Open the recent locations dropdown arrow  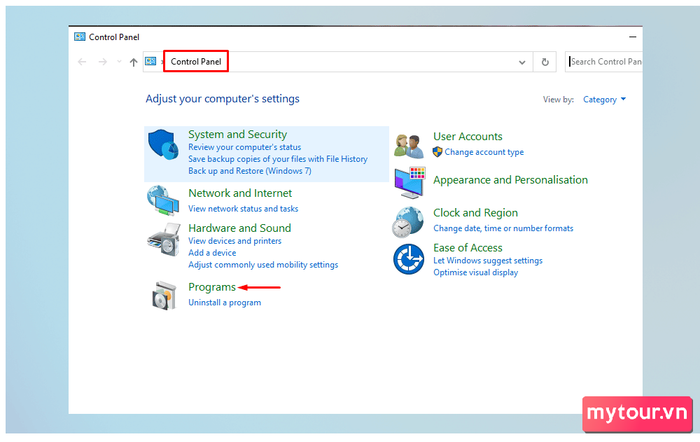pos(119,62)
